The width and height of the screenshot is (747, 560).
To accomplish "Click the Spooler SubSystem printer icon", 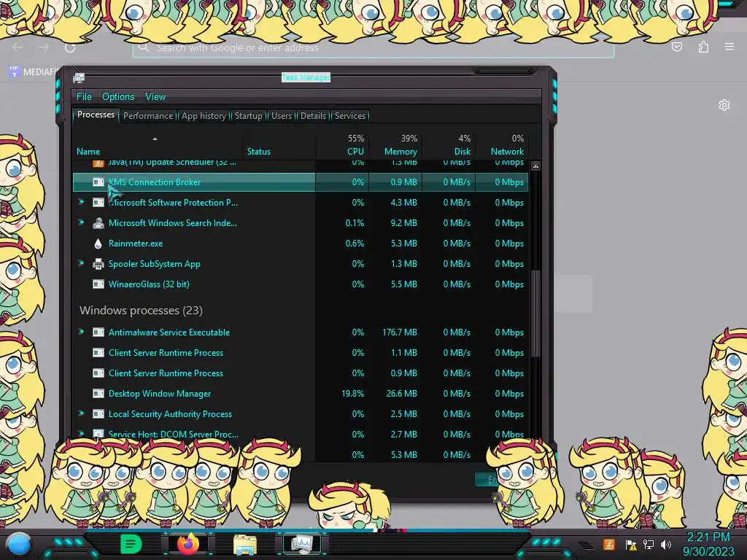I will [98, 264].
